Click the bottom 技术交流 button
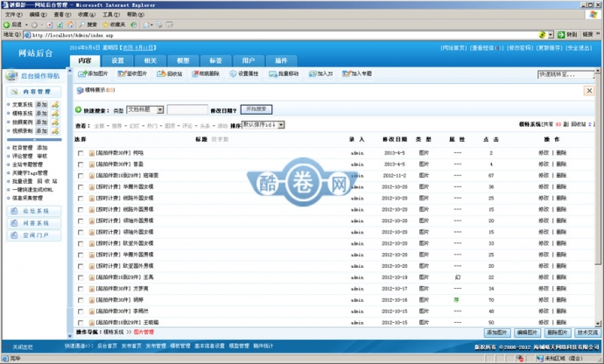The image size is (604, 364). 587,332
